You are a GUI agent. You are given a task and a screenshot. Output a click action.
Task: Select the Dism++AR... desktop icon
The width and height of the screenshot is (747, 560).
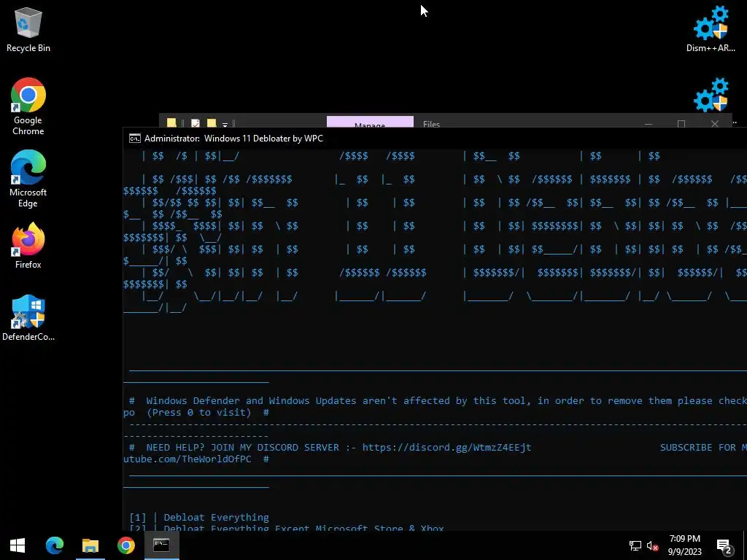click(x=711, y=29)
